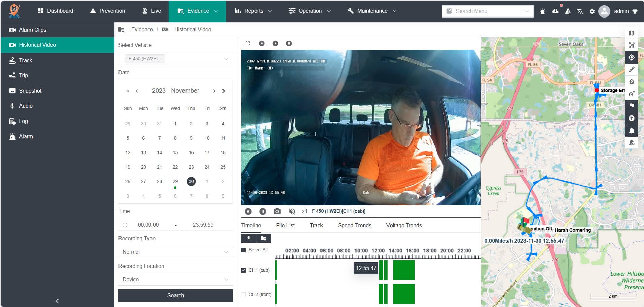The height and width of the screenshot is (307, 644).
Task: Uncheck the CH1 (cab) channel checkbox
Action: coord(243,270)
